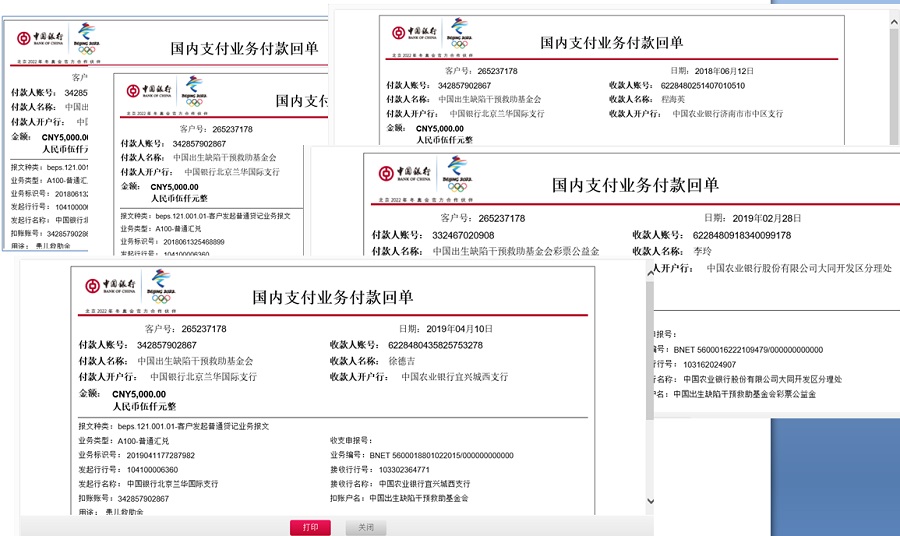This screenshot has width=900, height=536.
Task: Click Beijing 2022 emblem on back-left receipt
Action: click(x=85, y=39)
